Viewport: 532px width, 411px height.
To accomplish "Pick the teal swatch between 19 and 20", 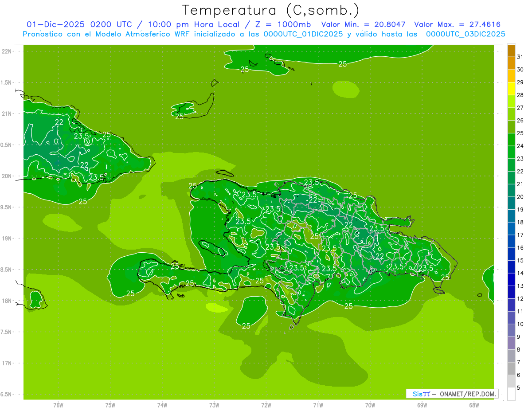I will pyautogui.click(x=511, y=203).
